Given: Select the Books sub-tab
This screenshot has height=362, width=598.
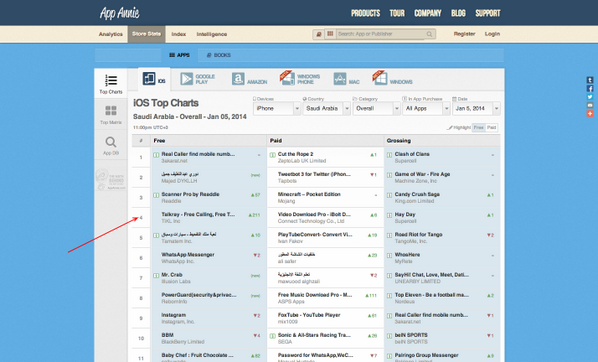Looking at the screenshot, I should (x=219, y=55).
